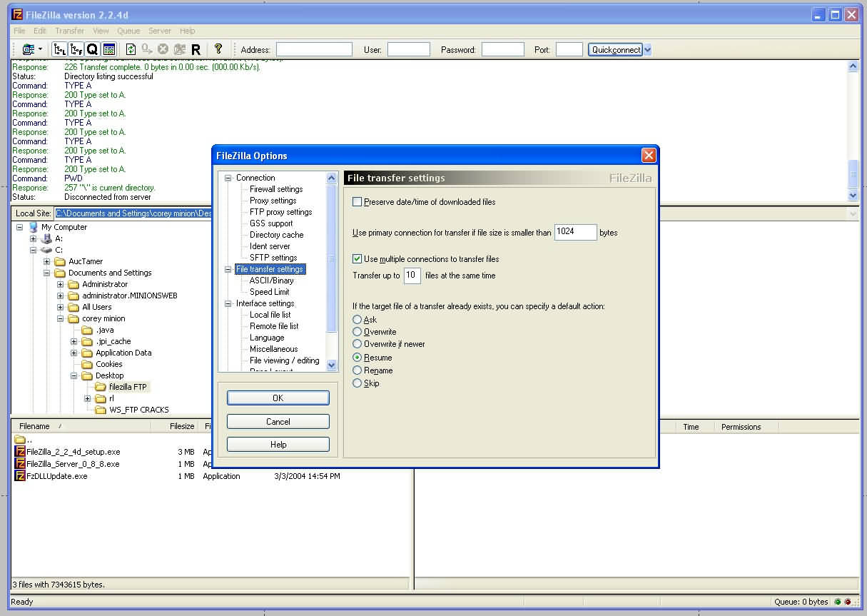Select the Overwrite radio option
867x616 pixels.
pos(358,332)
